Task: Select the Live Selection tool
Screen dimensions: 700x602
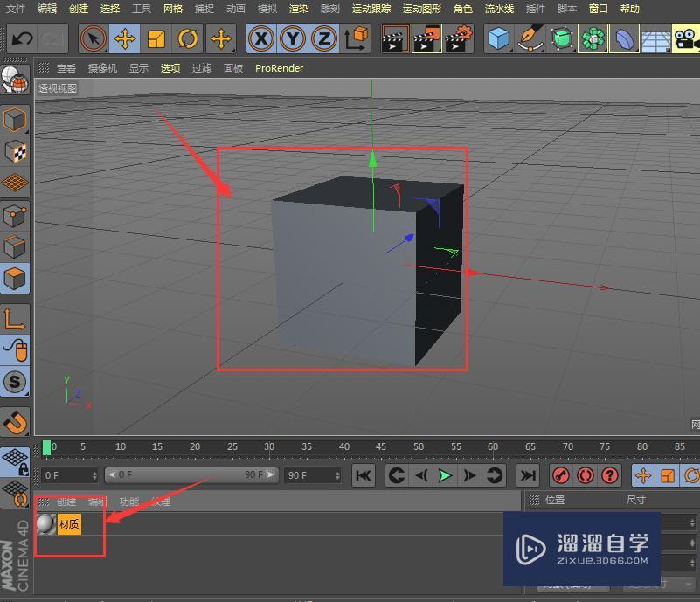Action: (92, 38)
